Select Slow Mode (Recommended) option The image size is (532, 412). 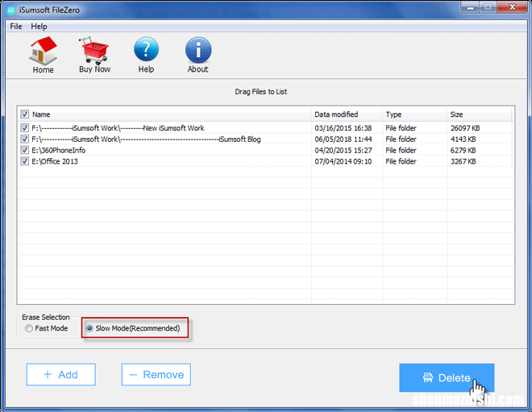tap(89, 329)
